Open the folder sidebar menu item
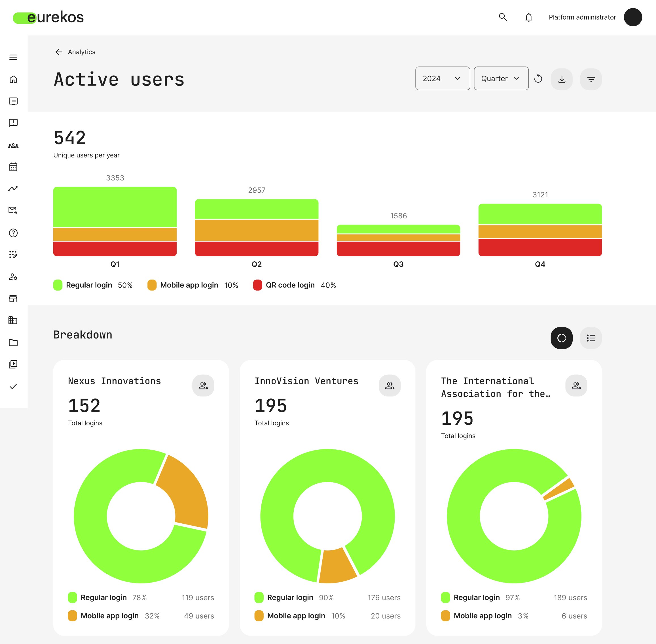Image resolution: width=656 pixels, height=644 pixels. 13,343
